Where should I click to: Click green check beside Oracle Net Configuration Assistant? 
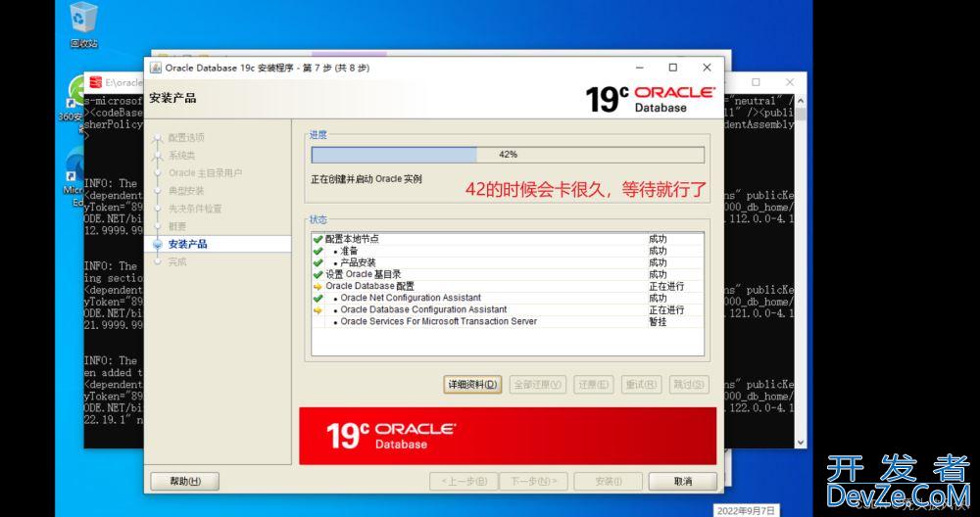[318, 299]
